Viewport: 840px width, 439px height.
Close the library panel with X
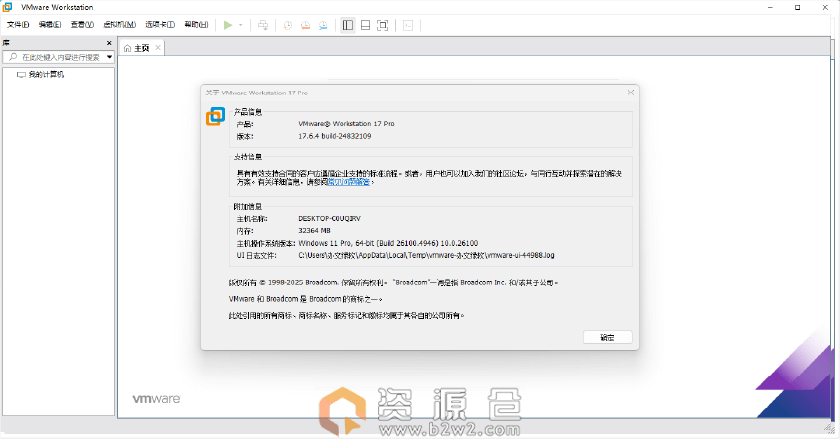109,43
